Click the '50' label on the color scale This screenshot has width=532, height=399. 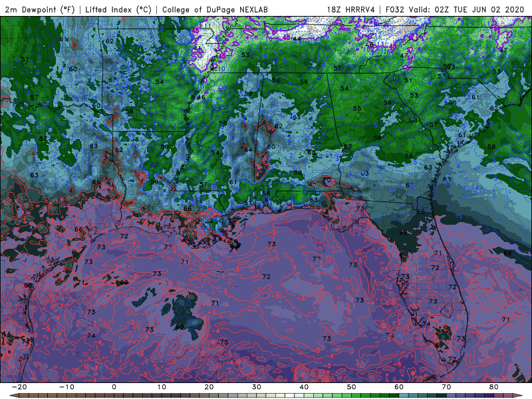click(x=352, y=387)
